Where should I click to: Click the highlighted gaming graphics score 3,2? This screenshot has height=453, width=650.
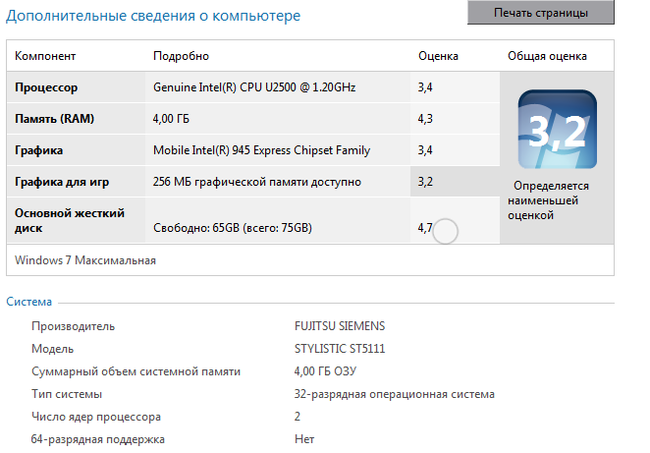(x=425, y=182)
